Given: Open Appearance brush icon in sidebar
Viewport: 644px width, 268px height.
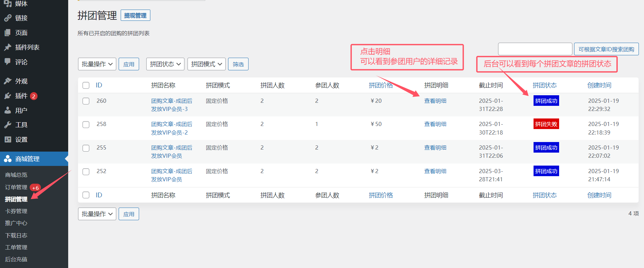Looking at the screenshot, I should point(8,81).
